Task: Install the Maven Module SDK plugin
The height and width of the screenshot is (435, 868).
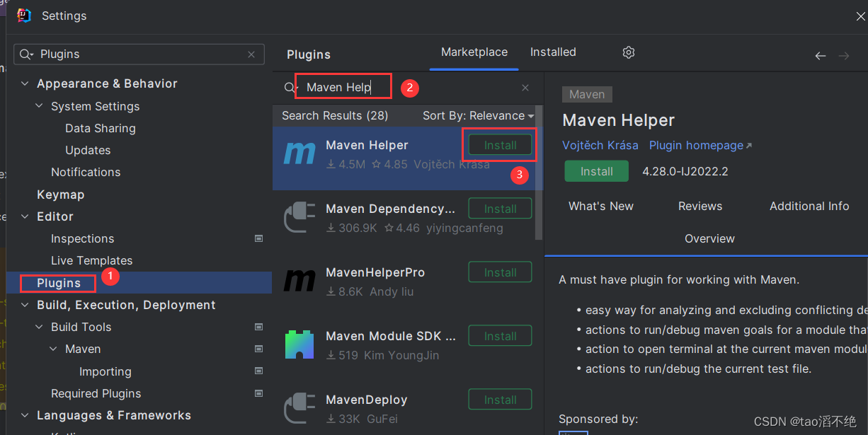Action: pos(500,336)
